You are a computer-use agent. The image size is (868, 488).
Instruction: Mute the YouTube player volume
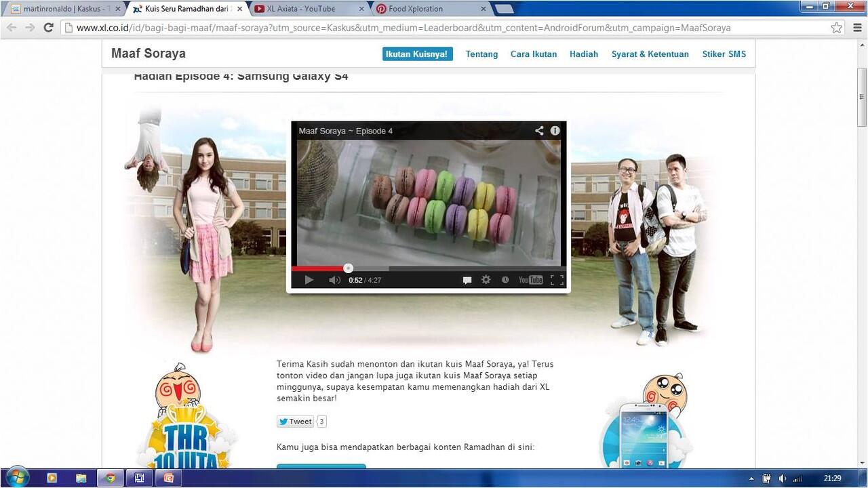[334, 279]
